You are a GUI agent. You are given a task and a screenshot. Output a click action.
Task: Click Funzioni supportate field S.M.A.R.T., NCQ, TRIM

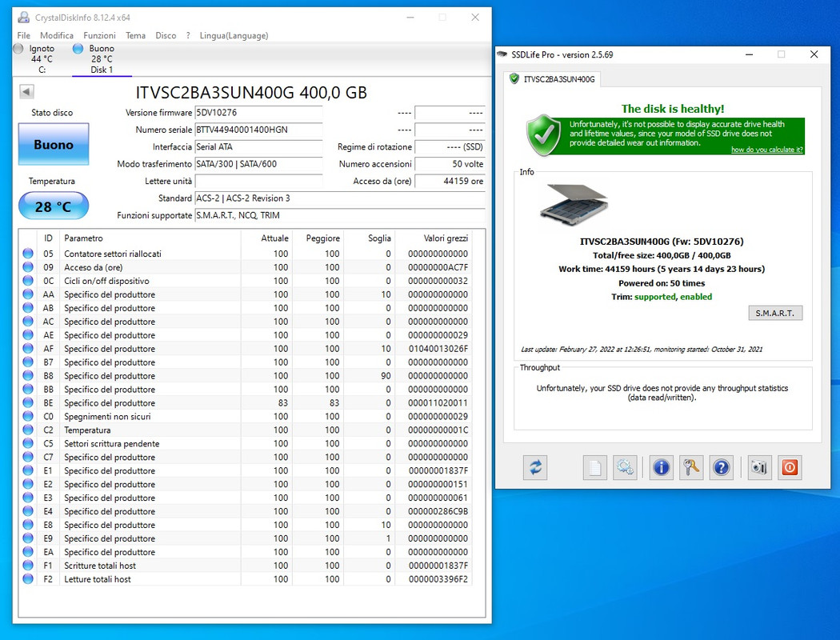(340, 215)
